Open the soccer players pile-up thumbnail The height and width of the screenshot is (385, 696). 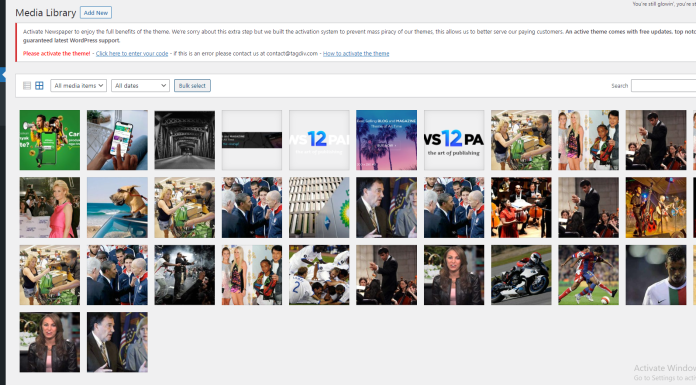coord(319,275)
